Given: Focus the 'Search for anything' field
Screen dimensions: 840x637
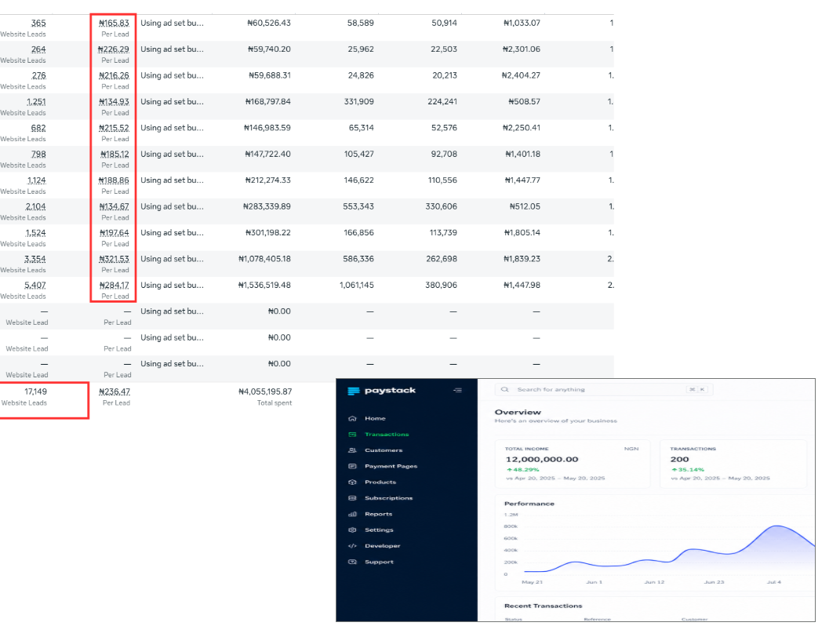Looking at the screenshot, I should pos(604,389).
